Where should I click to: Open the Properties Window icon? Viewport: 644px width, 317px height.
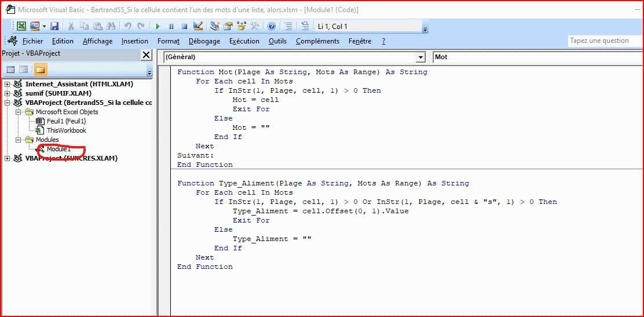tap(228, 26)
